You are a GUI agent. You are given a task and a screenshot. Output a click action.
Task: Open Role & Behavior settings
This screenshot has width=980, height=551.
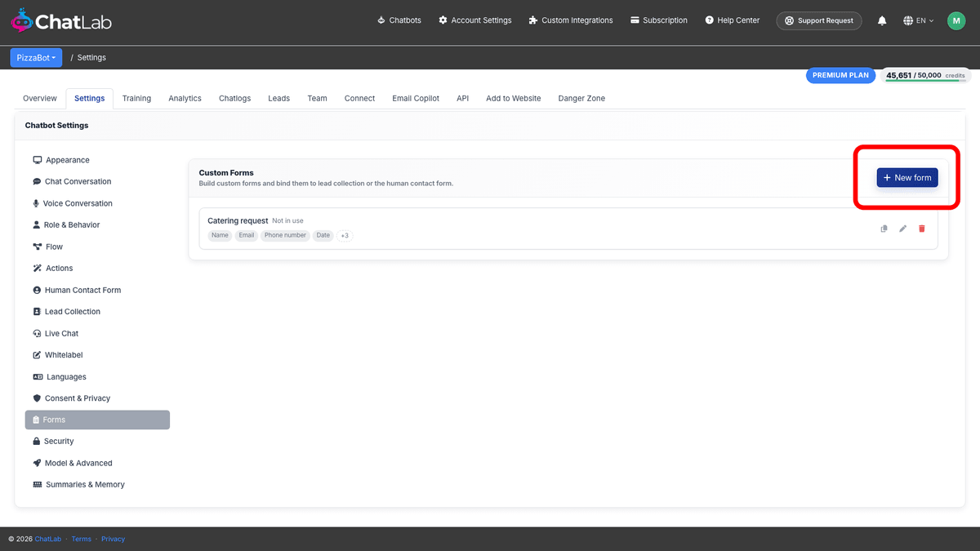click(97, 224)
